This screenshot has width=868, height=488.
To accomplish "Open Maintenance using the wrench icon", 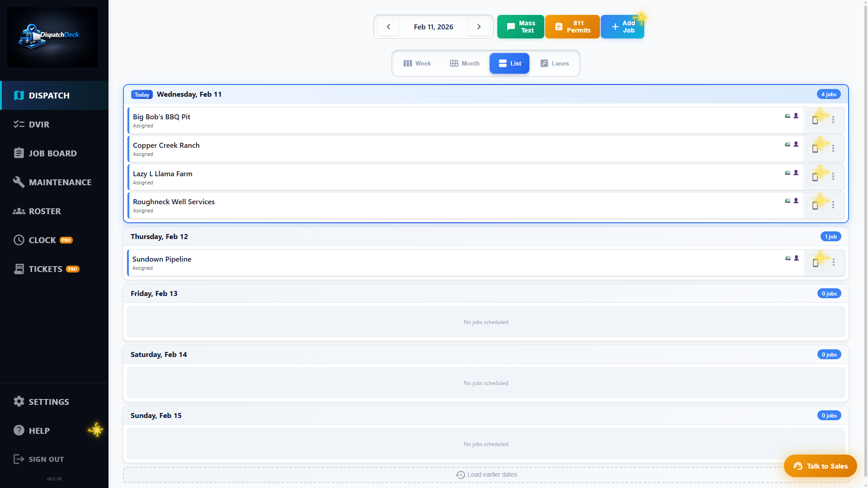I will (x=19, y=182).
